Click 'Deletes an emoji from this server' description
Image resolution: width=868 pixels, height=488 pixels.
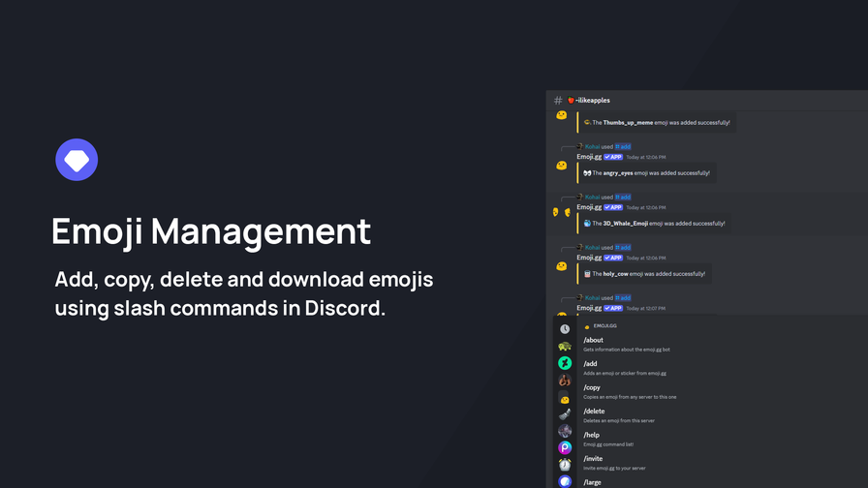(619, 421)
